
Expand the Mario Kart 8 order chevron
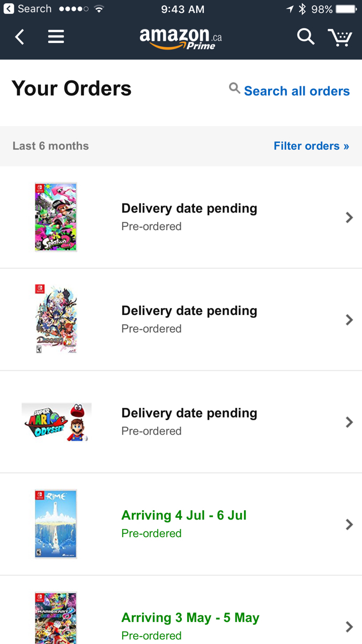click(x=349, y=626)
